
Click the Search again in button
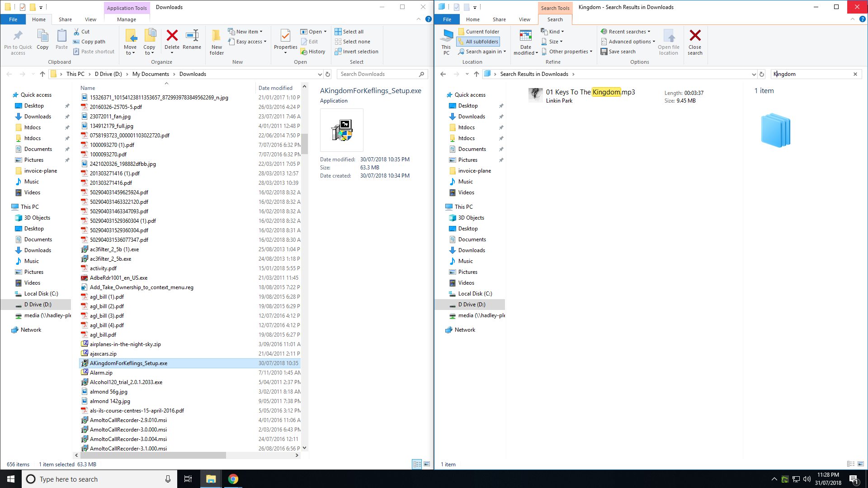point(481,52)
